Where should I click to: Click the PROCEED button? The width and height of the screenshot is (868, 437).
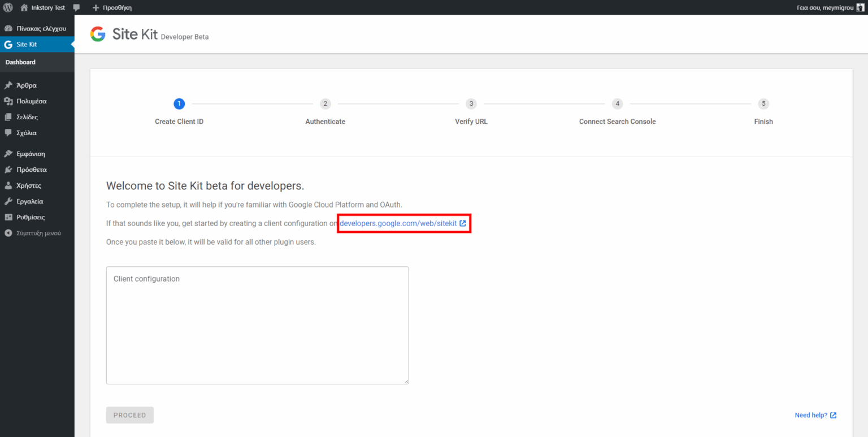tap(129, 414)
